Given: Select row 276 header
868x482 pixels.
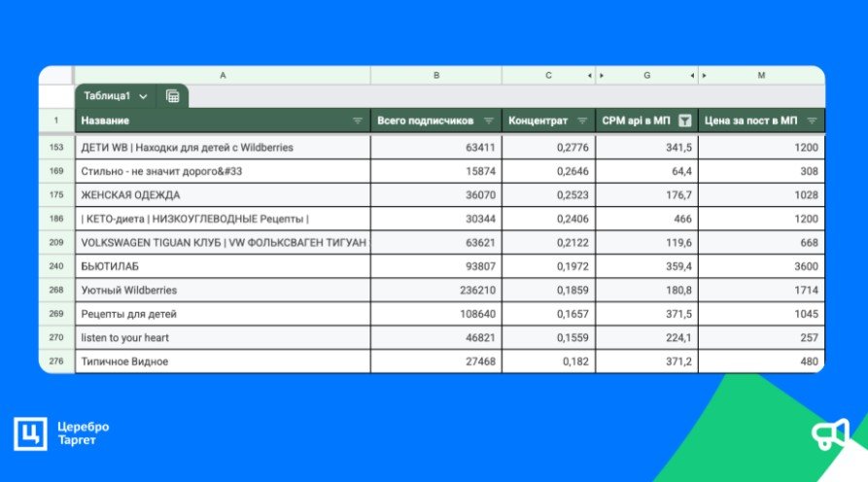Looking at the screenshot, I should coord(56,361).
